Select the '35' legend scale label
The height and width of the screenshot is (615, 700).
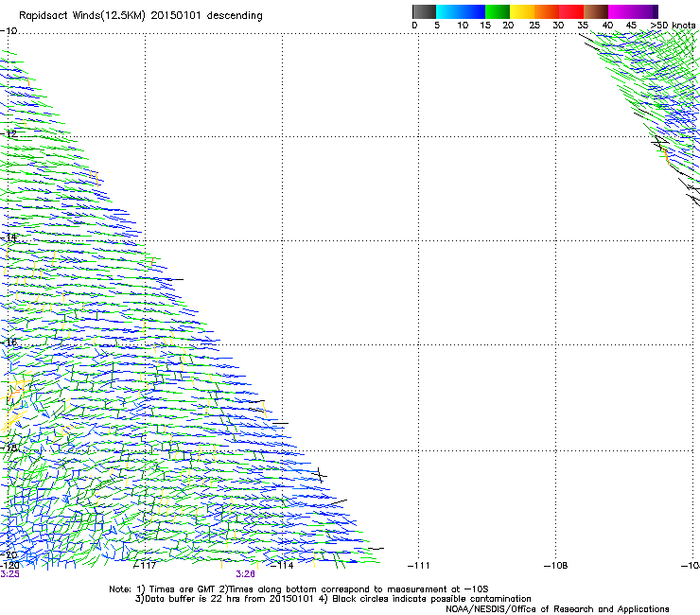[583, 26]
